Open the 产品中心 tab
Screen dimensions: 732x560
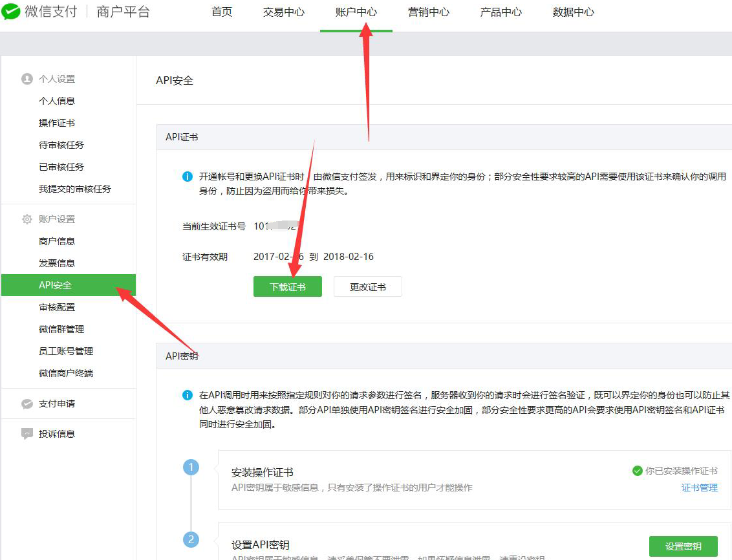click(x=501, y=12)
